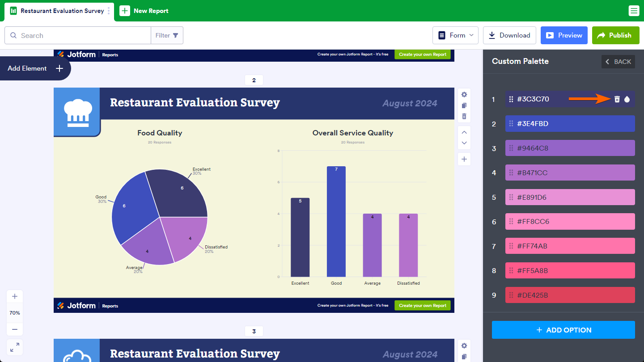Click the Publish button

click(x=615, y=35)
